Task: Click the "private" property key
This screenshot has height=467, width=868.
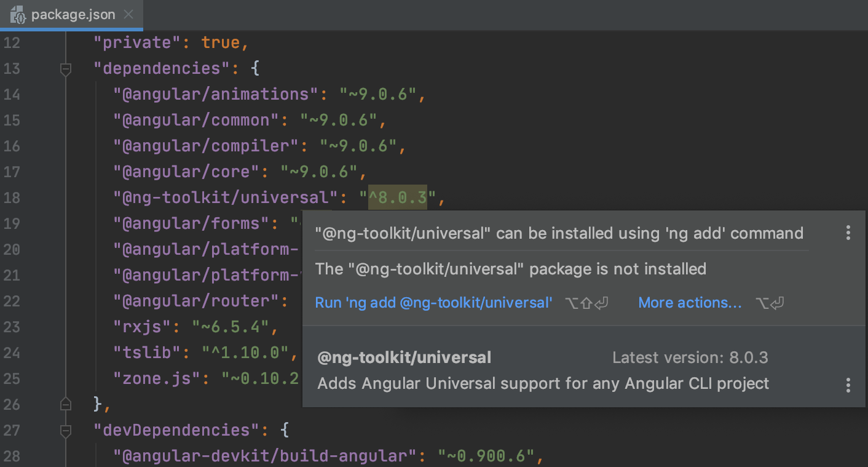Action: point(137,42)
